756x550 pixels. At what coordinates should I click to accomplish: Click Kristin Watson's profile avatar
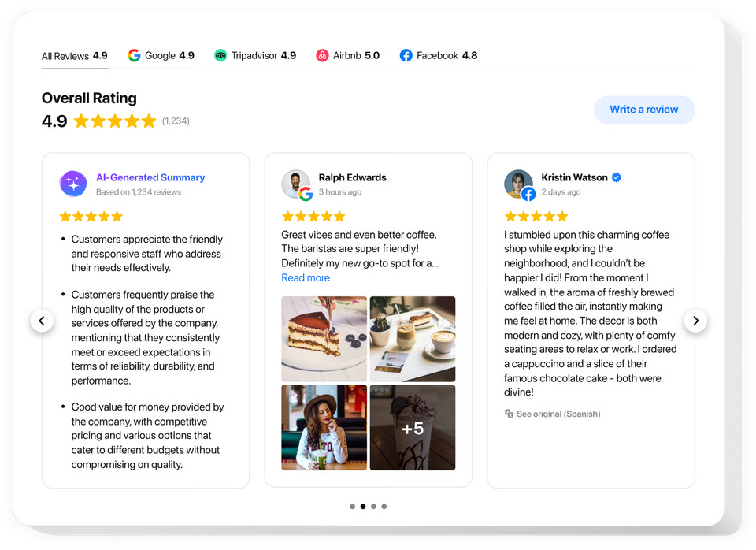(518, 184)
